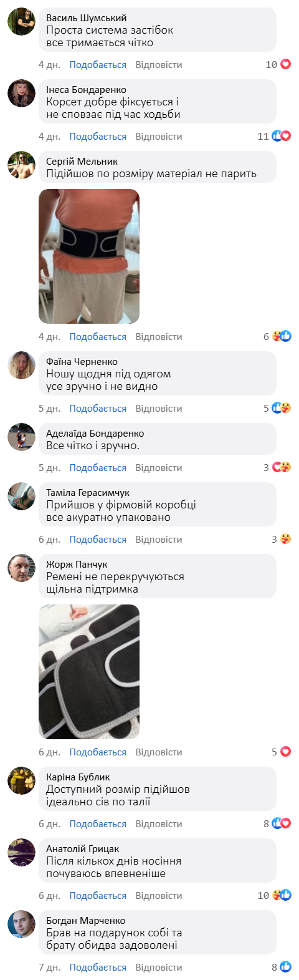Screen dimensions: 299x980
Task: View reaction icons on Аделаїда Бондаренко's comment
Action: 282,467
